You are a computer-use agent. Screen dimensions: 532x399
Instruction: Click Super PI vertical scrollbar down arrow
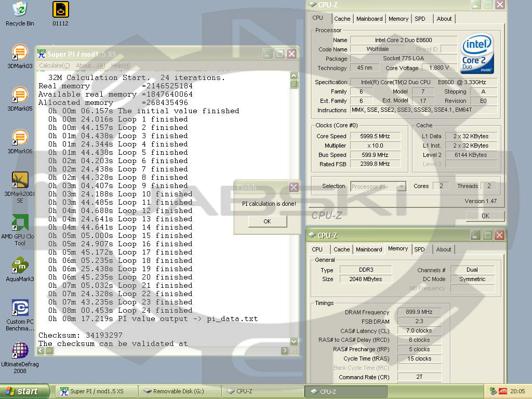(x=294, y=341)
